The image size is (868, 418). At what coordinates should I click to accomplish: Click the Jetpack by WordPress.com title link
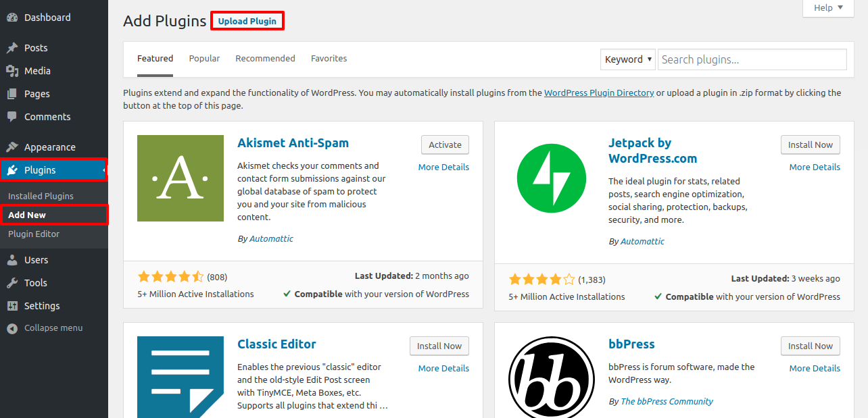click(652, 151)
